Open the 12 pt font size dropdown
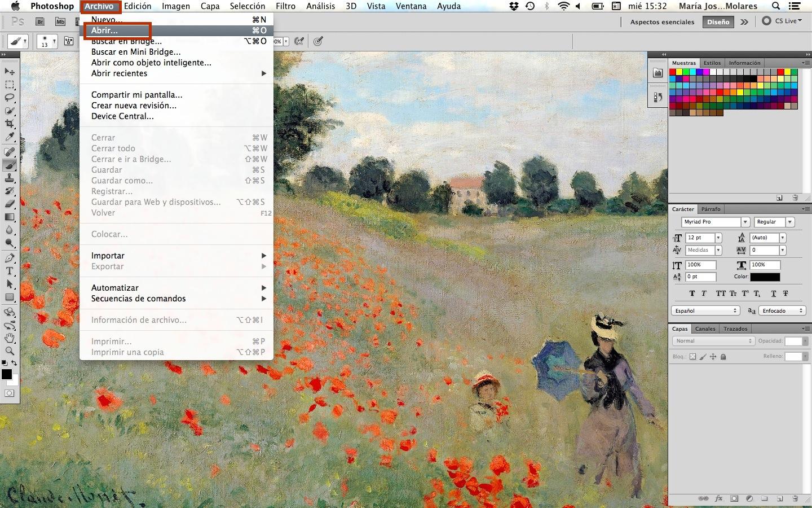The height and width of the screenshot is (508, 812). pos(718,238)
